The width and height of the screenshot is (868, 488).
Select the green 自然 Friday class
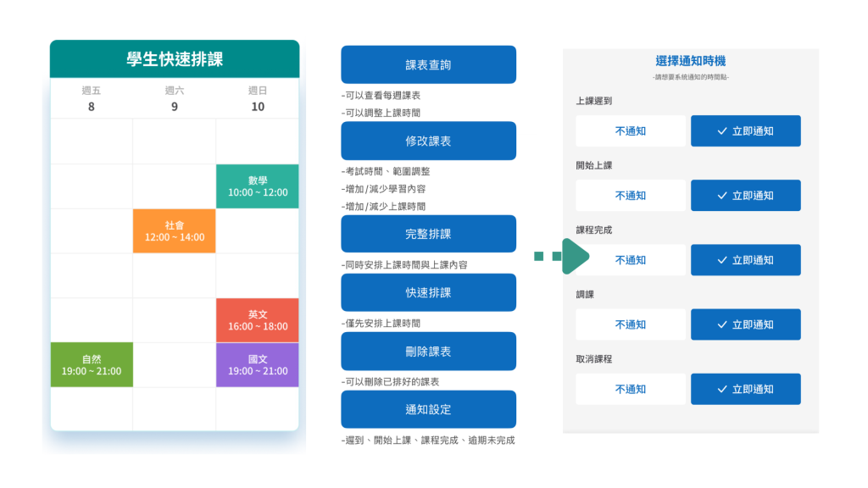pos(92,364)
